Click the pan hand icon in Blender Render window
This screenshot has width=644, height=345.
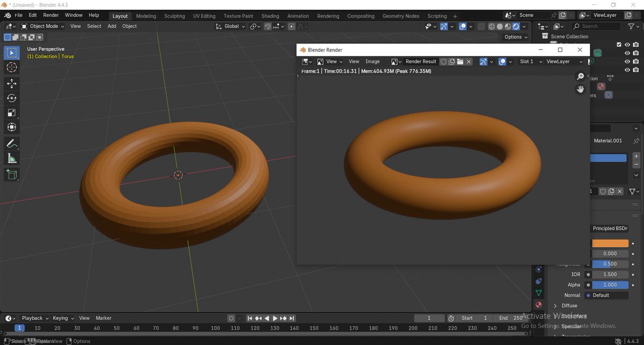pyautogui.click(x=580, y=89)
